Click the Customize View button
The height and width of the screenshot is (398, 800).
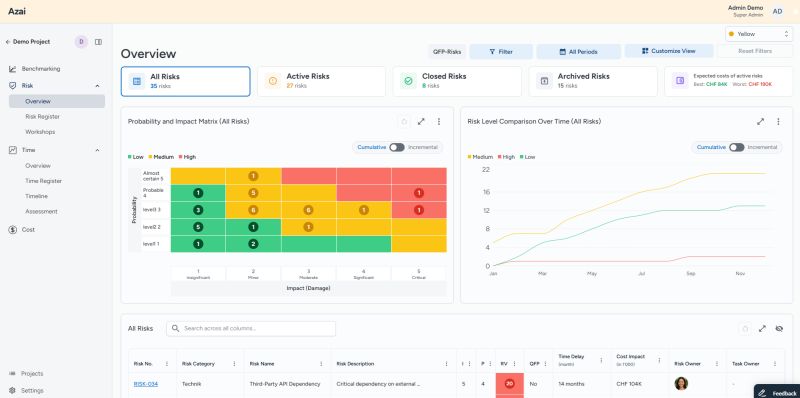pos(669,51)
